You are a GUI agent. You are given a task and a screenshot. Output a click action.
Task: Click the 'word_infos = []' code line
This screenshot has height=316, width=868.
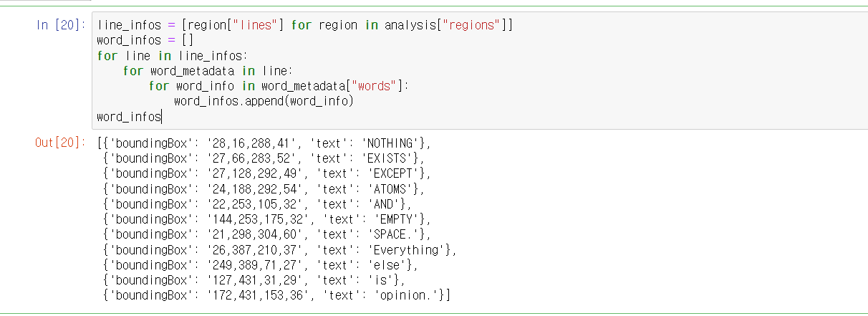145,40
